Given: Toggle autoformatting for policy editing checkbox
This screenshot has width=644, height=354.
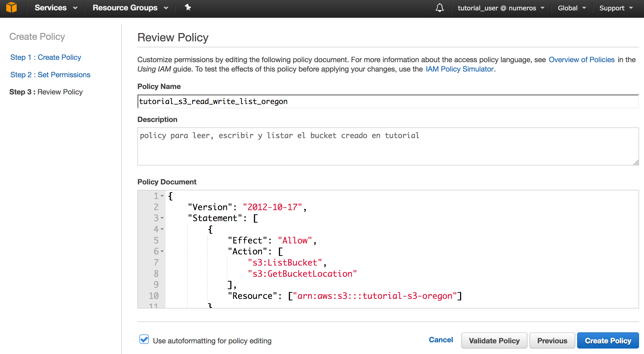Looking at the screenshot, I should (x=144, y=340).
